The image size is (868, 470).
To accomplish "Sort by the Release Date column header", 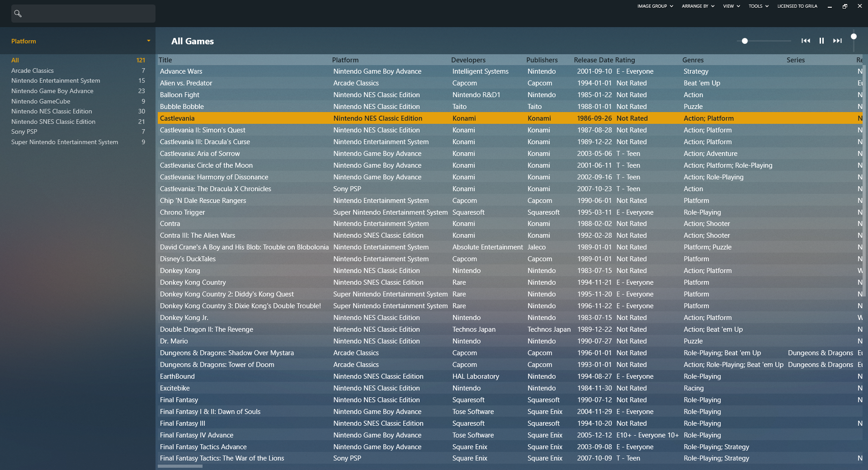I will 593,60.
